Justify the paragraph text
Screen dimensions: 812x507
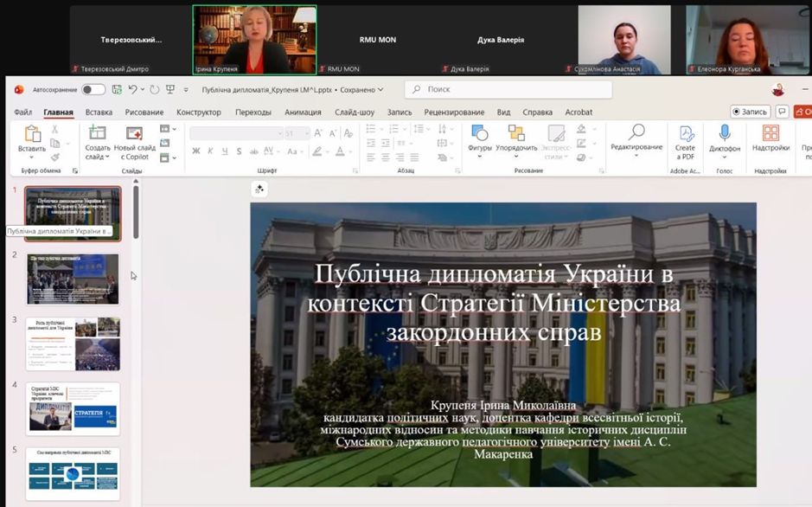click(414, 157)
